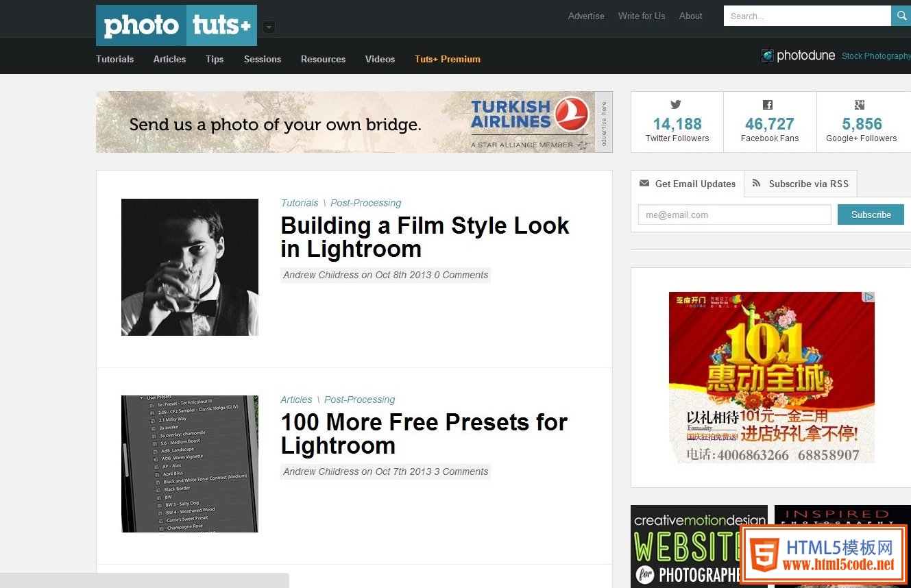Image resolution: width=911 pixels, height=588 pixels.
Task: Click the search magnifier icon
Action: [x=901, y=16]
